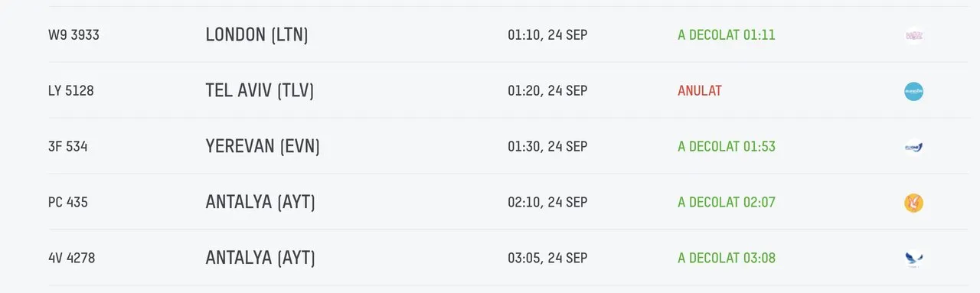This screenshot has height=293, width=980.
Task: Click the Pegasus logo on the PC 435 row
Action: pyautogui.click(x=913, y=203)
